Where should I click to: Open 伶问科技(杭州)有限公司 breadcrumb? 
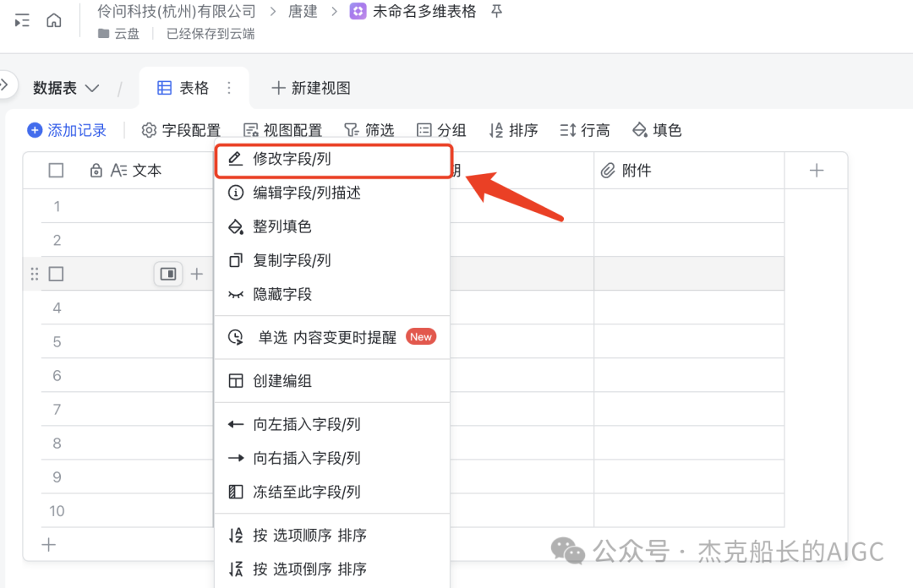click(177, 11)
